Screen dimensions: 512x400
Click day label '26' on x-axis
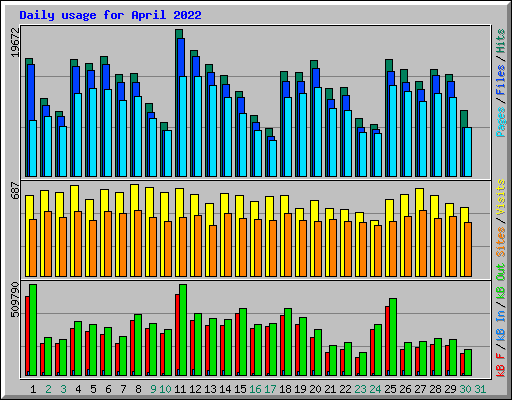pyautogui.click(x=405, y=389)
